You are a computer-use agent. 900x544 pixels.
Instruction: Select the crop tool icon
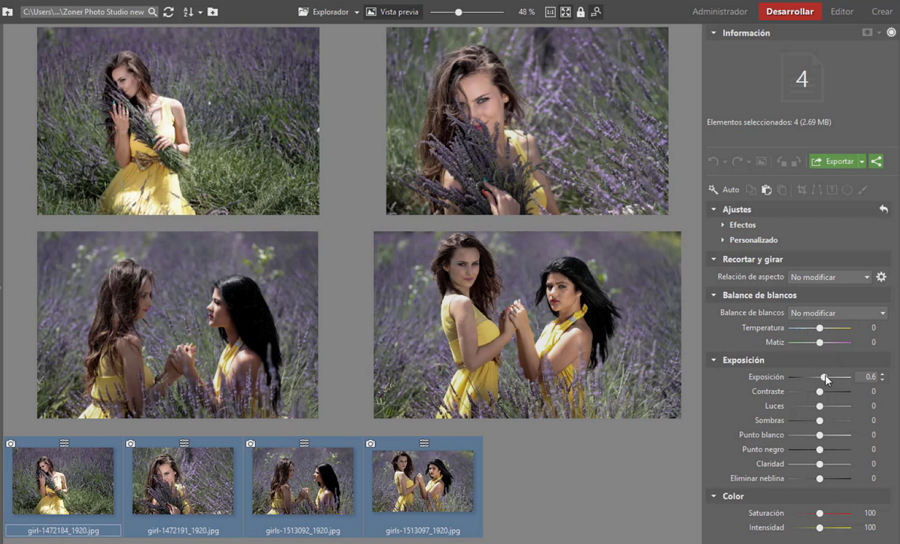click(x=800, y=190)
